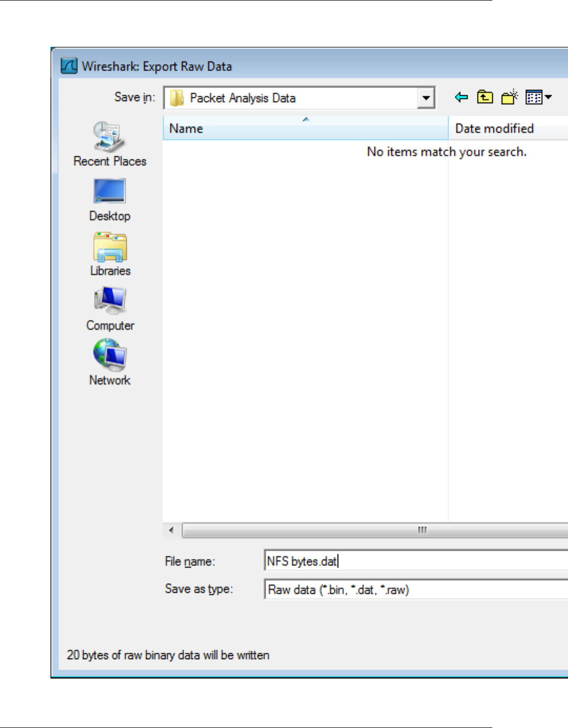568x728 pixels.
Task: Open the Libraries location
Action: (x=110, y=255)
